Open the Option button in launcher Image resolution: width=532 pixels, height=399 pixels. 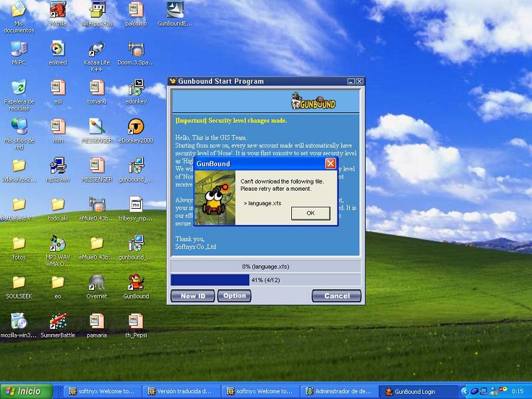coord(234,295)
